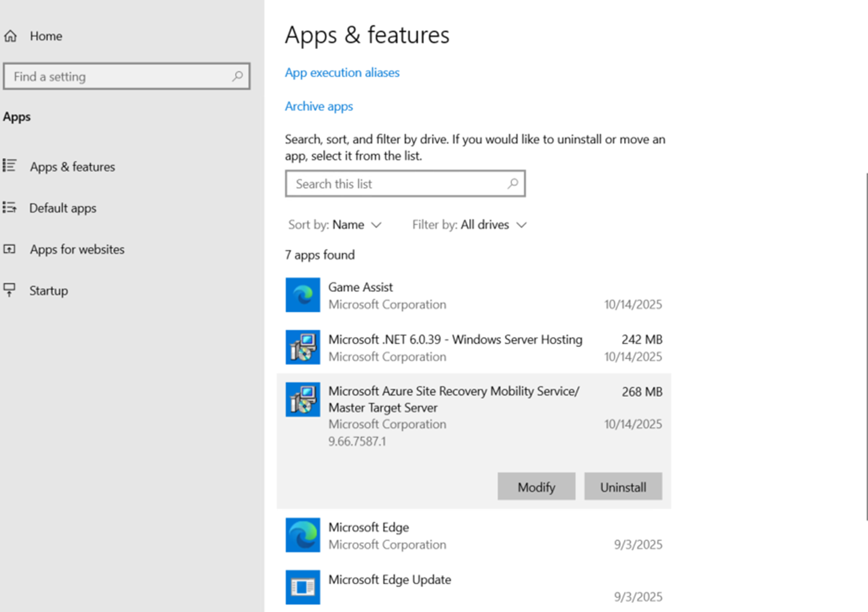The width and height of the screenshot is (868, 612).
Task: Open Default apps in sidebar
Action: pyautogui.click(x=63, y=208)
